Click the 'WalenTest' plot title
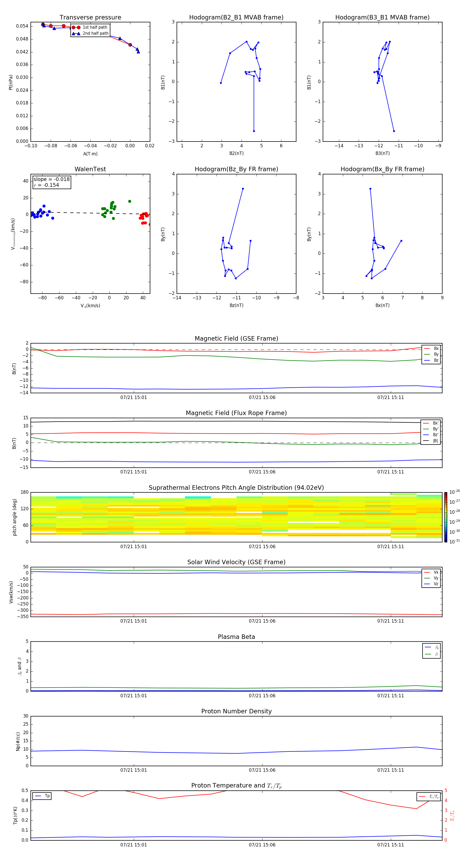 click(90, 169)
